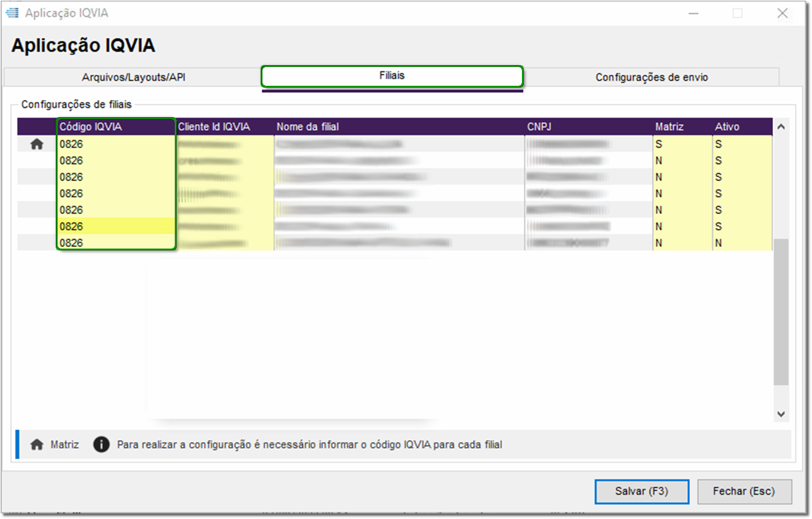Viewport: 812px width, 519px height.
Task: Select the highlighted 0826 code cell
Action: [116, 226]
